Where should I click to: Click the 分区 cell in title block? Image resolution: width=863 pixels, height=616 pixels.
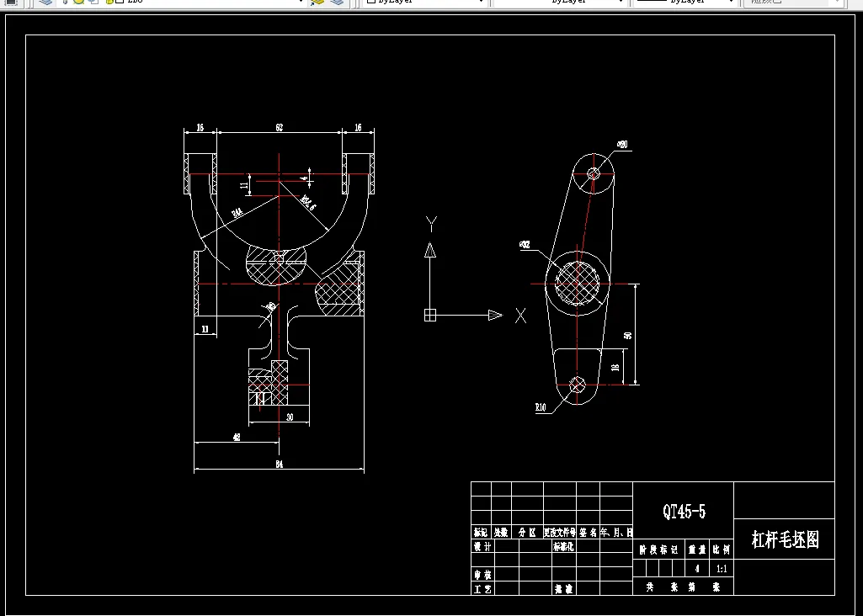click(527, 533)
